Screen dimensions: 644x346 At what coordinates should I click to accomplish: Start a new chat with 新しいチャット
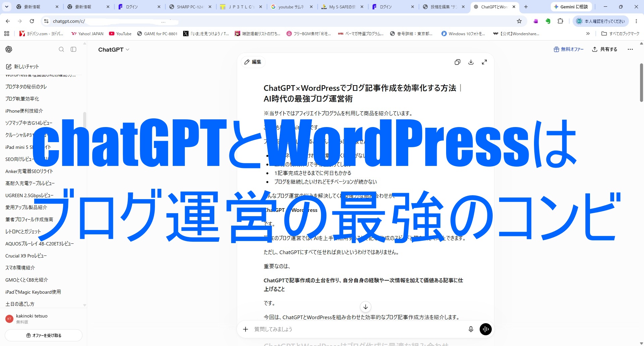[22, 66]
